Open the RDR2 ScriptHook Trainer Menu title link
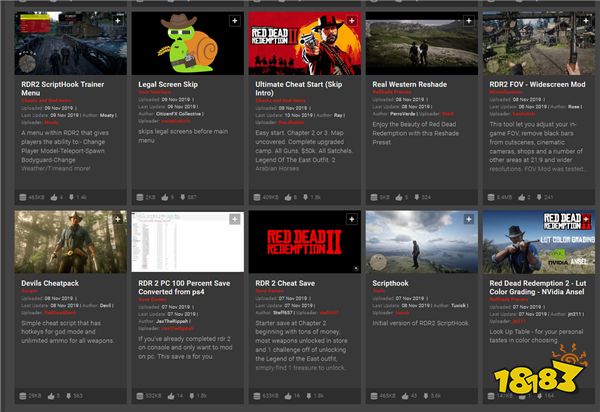 (x=60, y=86)
